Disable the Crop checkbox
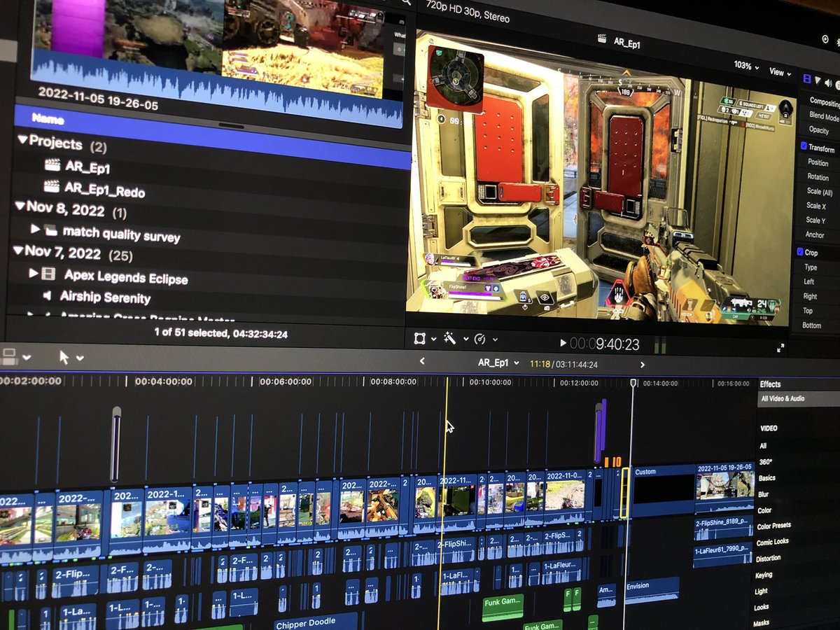The image size is (840, 630). point(799,251)
